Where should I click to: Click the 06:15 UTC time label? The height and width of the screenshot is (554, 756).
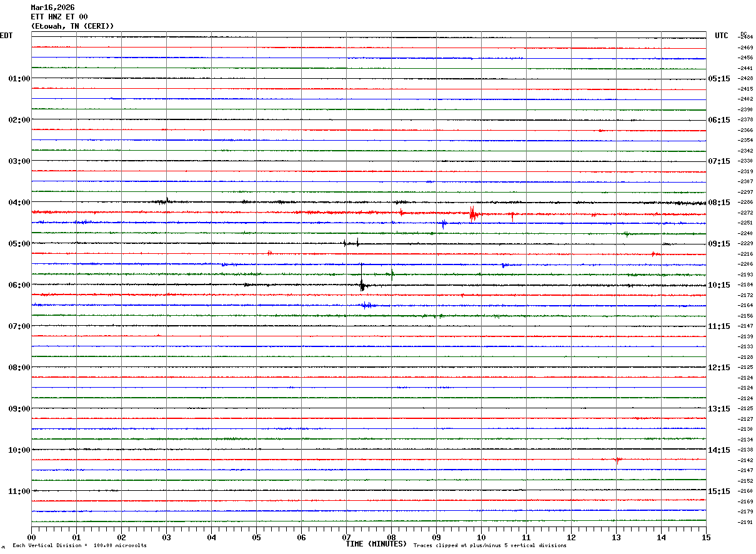(x=719, y=120)
